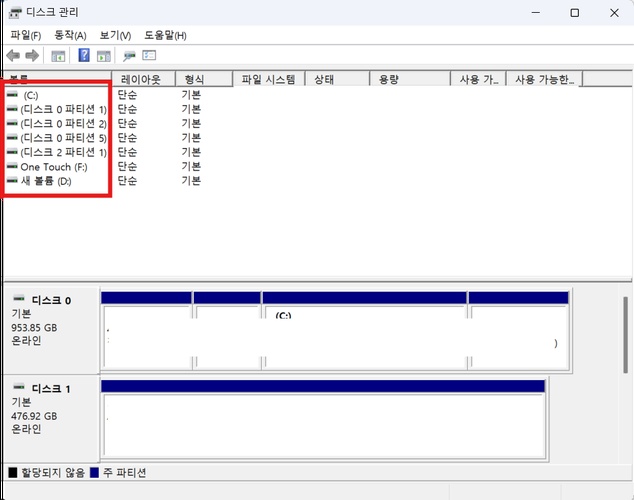Sort by the 형식 column header

pos(204,79)
